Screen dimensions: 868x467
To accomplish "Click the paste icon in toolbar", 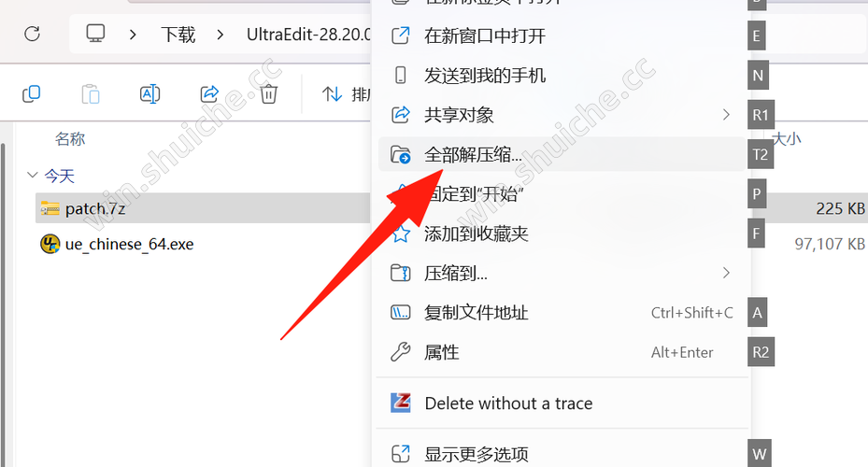I will (91, 94).
